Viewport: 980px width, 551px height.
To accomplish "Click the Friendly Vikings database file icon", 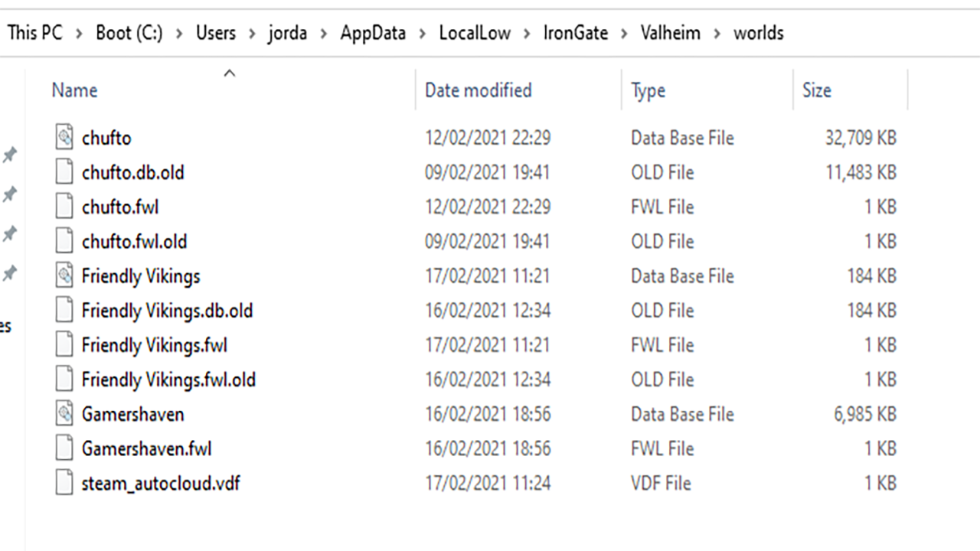I will 64,275.
